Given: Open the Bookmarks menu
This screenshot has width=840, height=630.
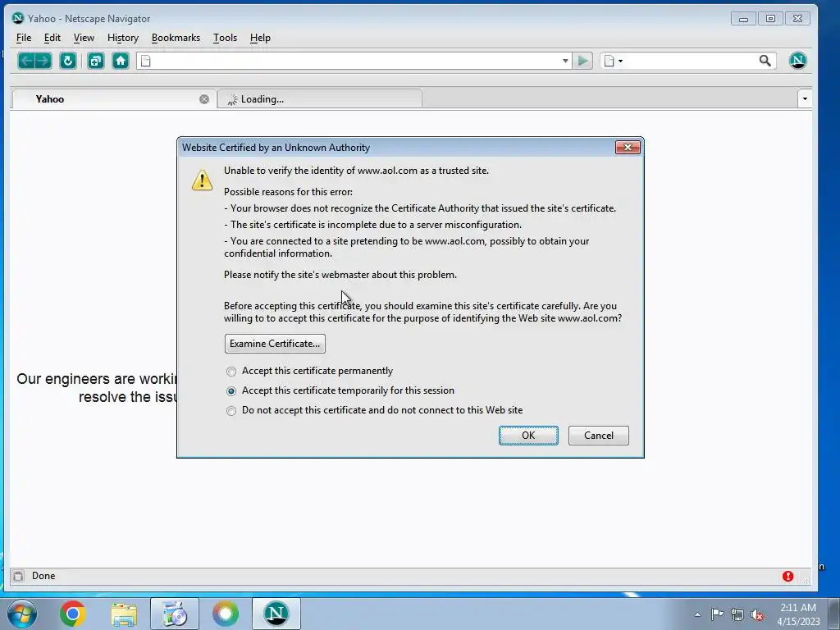Looking at the screenshot, I should (x=176, y=38).
